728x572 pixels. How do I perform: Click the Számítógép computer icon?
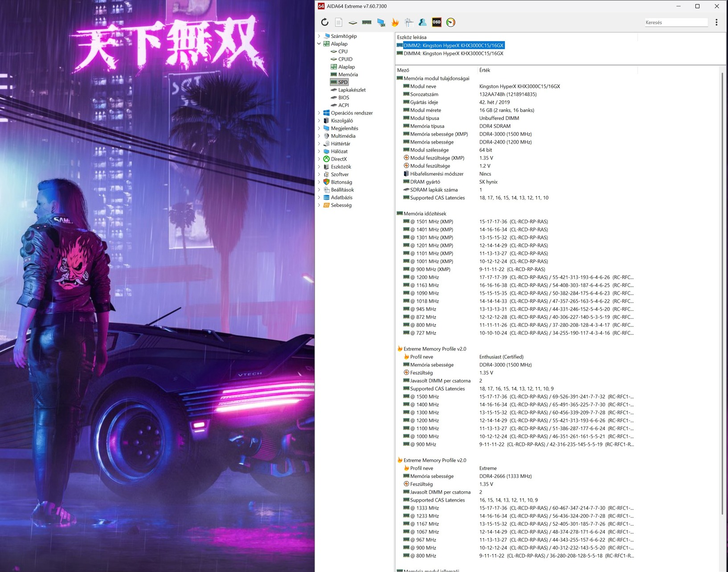327,36
